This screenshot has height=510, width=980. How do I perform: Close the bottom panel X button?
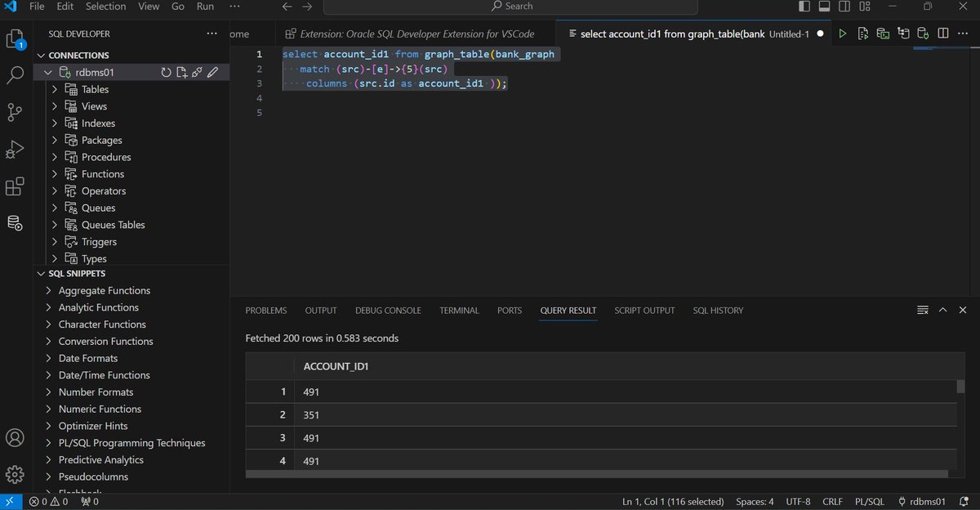tap(963, 310)
